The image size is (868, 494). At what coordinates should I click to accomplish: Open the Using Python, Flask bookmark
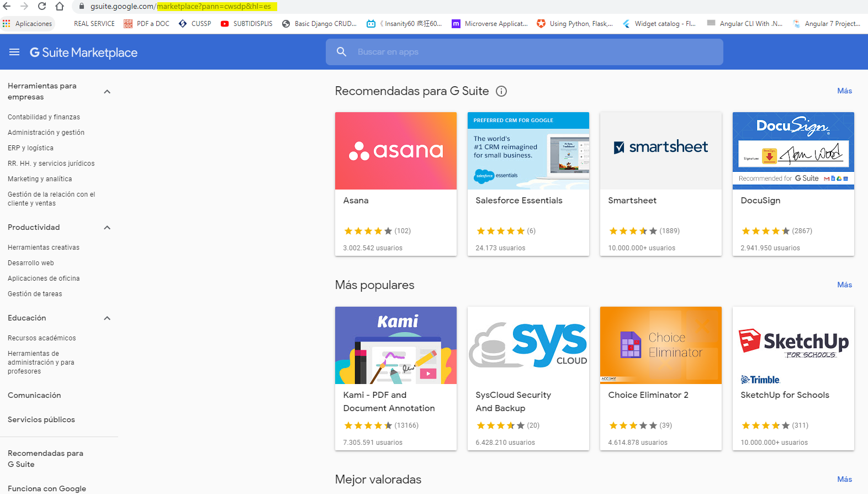tap(575, 24)
